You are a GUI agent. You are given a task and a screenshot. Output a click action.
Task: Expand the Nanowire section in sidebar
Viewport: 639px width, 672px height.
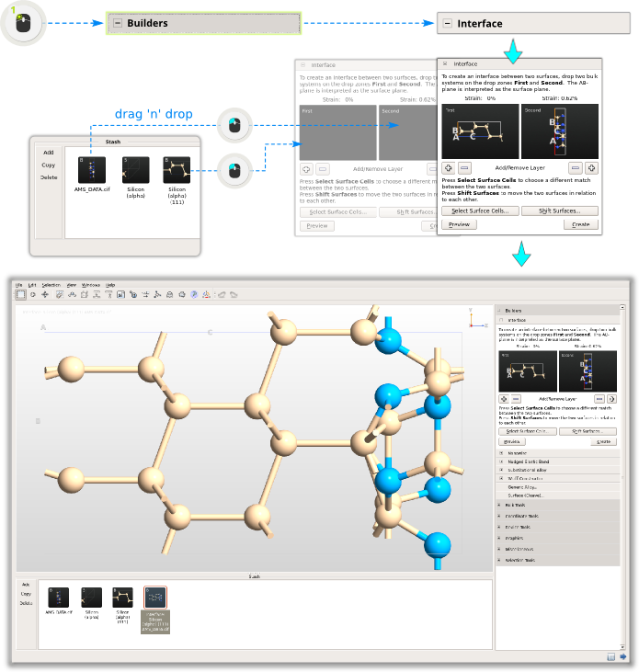point(501,453)
